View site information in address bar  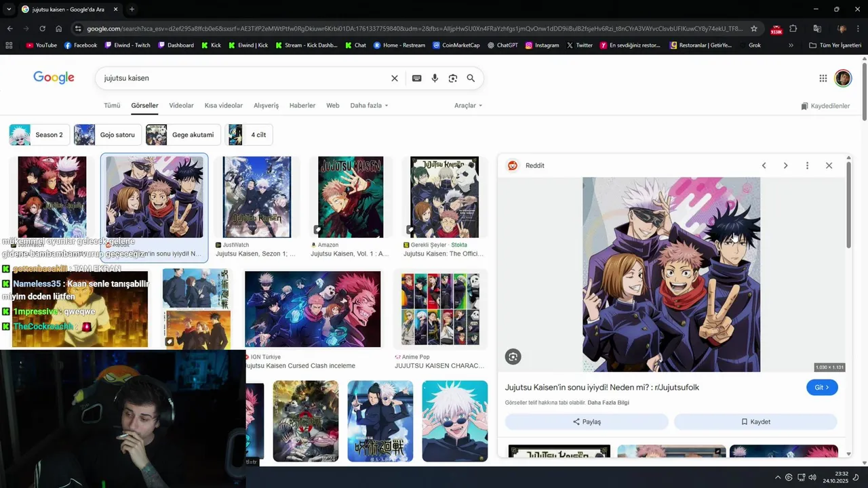(x=78, y=28)
